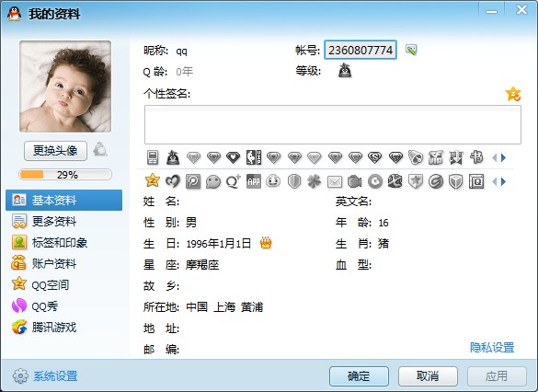
Task: Click the 帐号 field showing 2360807774
Action: pyautogui.click(x=361, y=50)
